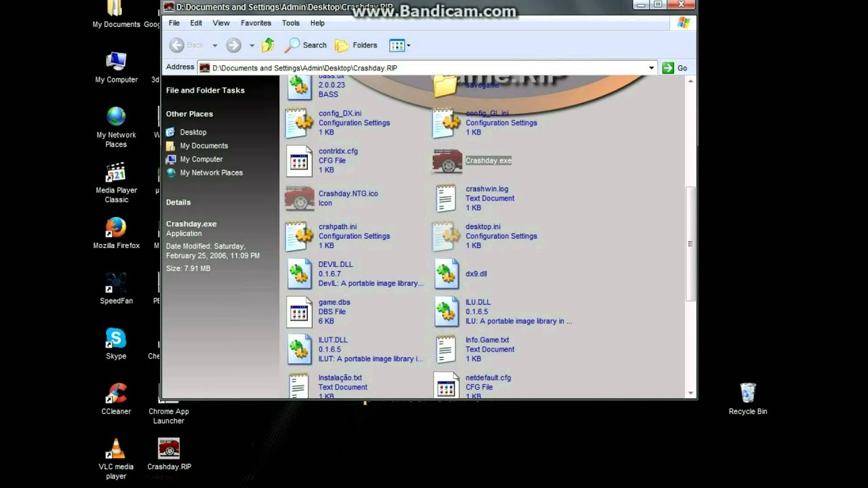
Task: Click the Go button
Action: (x=675, y=68)
